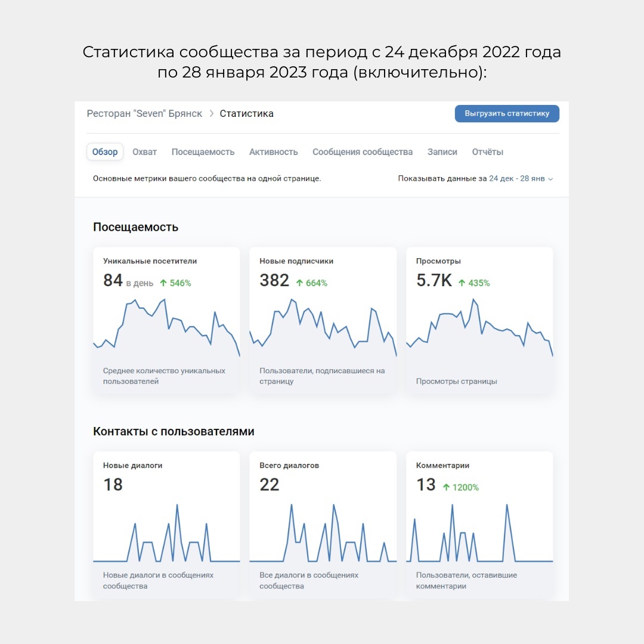This screenshot has height=644, width=644.
Task: Click the 22 total dialogs value
Action: 270,485
